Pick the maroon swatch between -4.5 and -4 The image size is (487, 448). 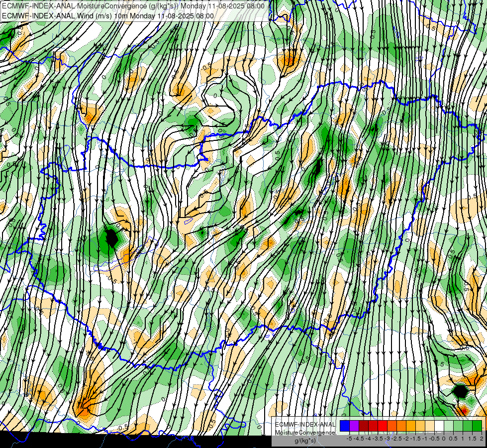364,426
